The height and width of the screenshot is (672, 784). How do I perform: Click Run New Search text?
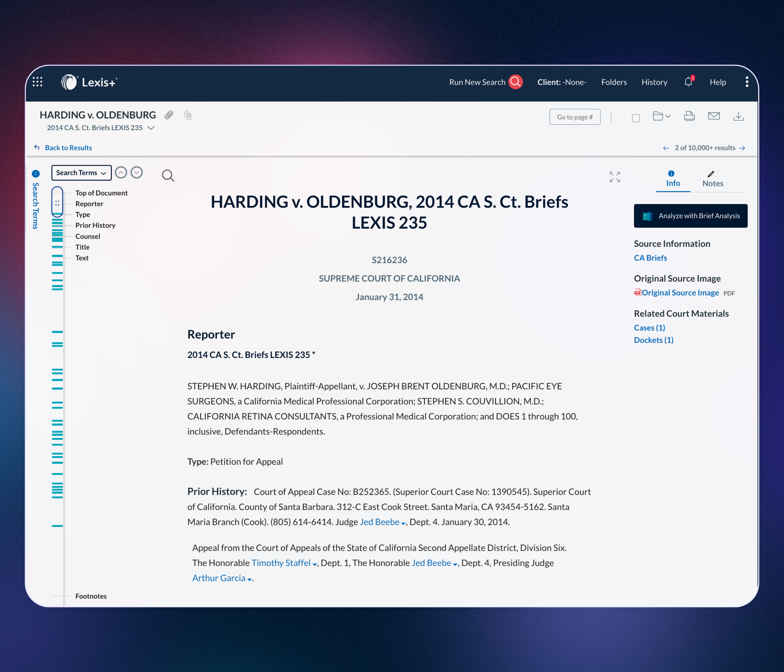click(477, 82)
